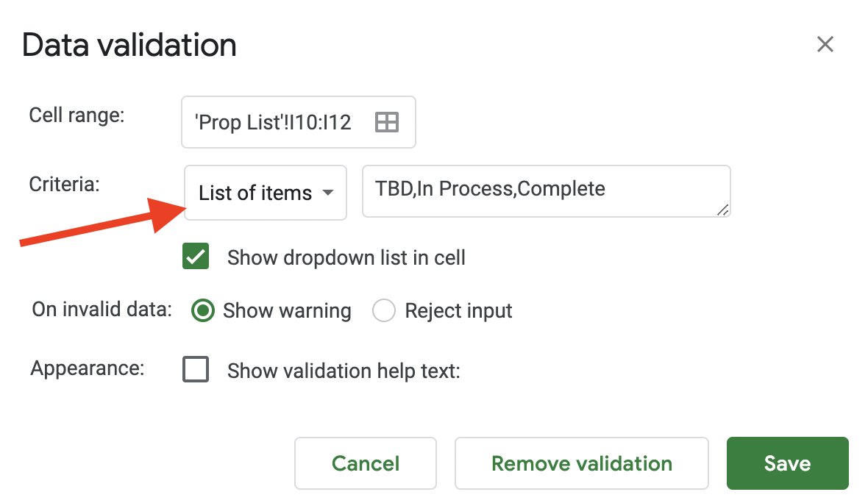Enable Show validation help text checkbox
The width and height of the screenshot is (868, 503).
[x=196, y=370]
